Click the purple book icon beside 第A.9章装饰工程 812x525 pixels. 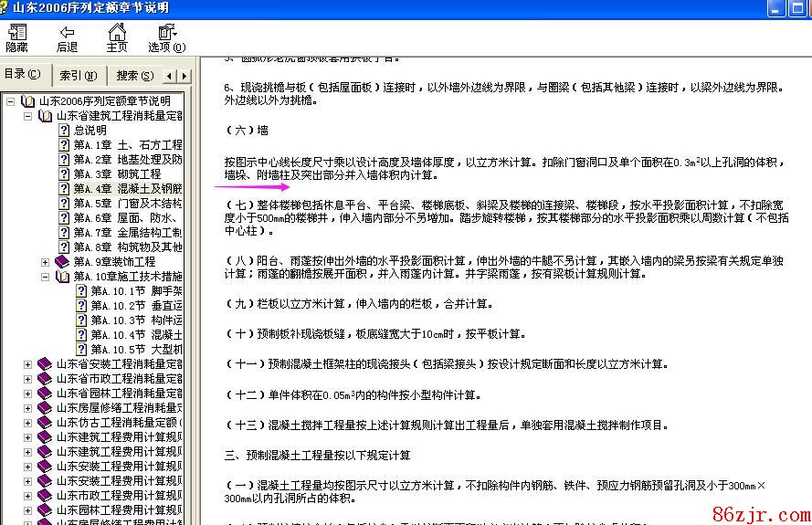62,262
